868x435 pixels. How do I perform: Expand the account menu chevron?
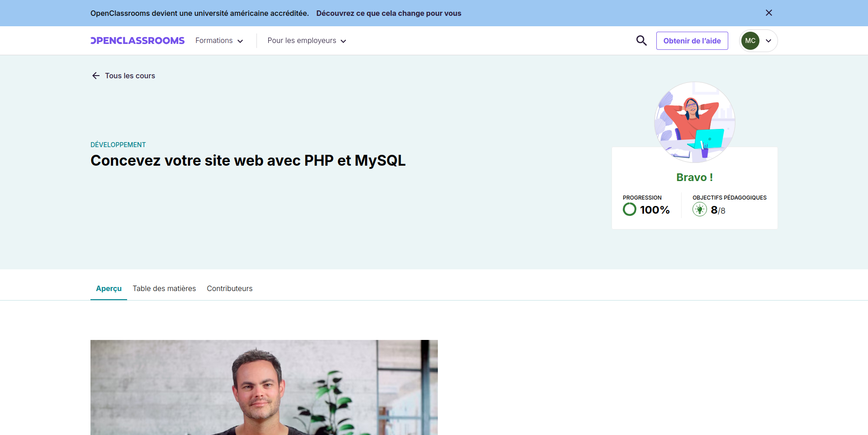(x=768, y=41)
